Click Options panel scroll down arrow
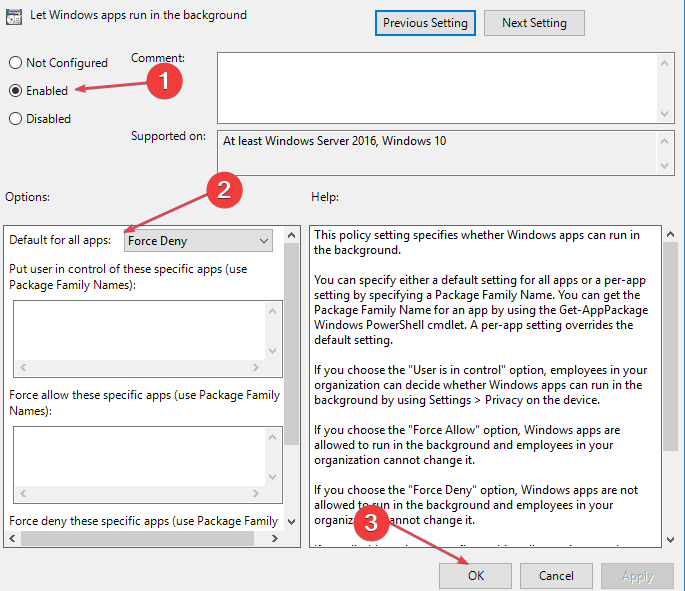The width and height of the screenshot is (685, 591). (292, 522)
